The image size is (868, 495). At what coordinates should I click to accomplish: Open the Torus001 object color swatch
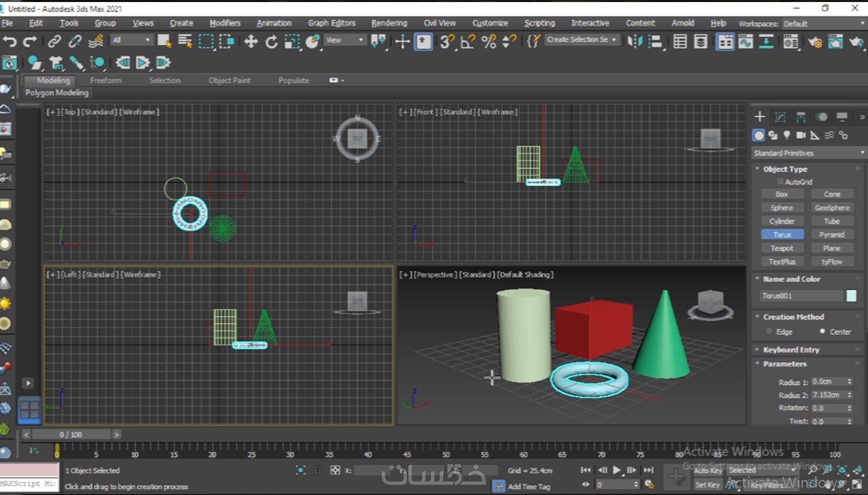(851, 295)
